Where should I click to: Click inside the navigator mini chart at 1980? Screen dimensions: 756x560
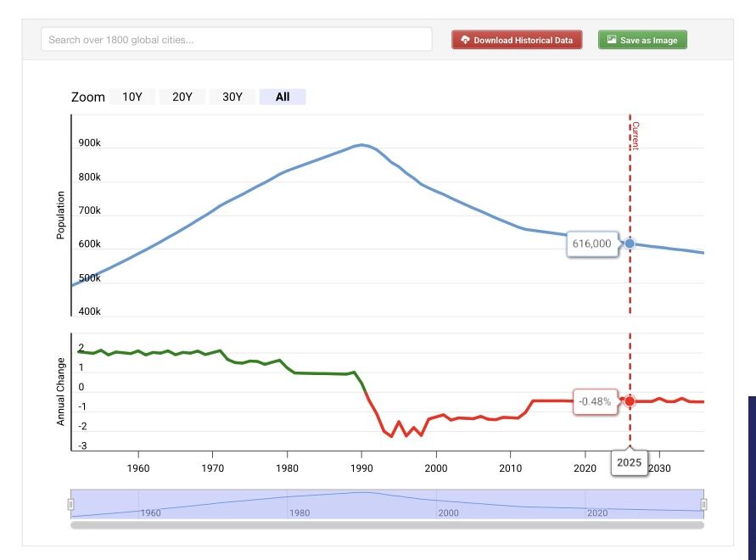pos(299,504)
